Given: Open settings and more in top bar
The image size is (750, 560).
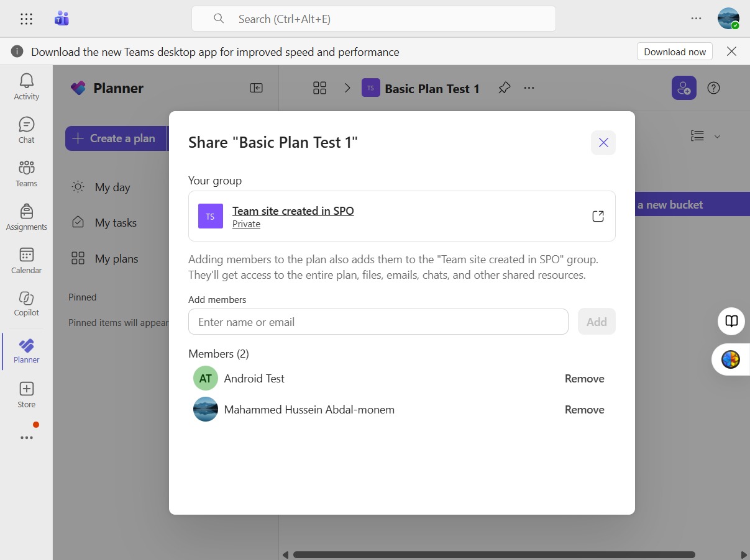Looking at the screenshot, I should coord(696,19).
